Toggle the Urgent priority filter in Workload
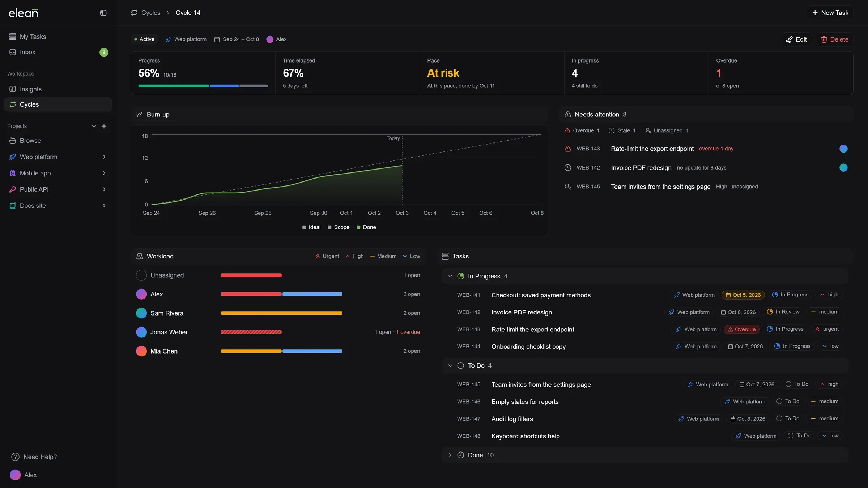Image resolution: width=868 pixels, height=488 pixels. [x=327, y=256]
